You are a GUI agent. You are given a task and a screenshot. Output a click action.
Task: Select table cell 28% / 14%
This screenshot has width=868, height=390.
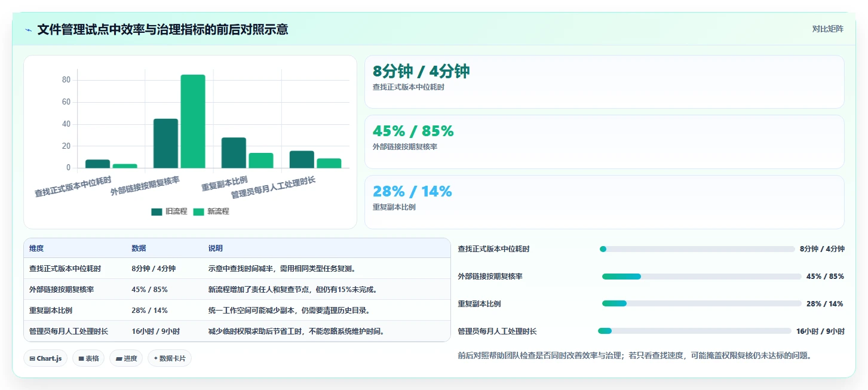[149, 311]
